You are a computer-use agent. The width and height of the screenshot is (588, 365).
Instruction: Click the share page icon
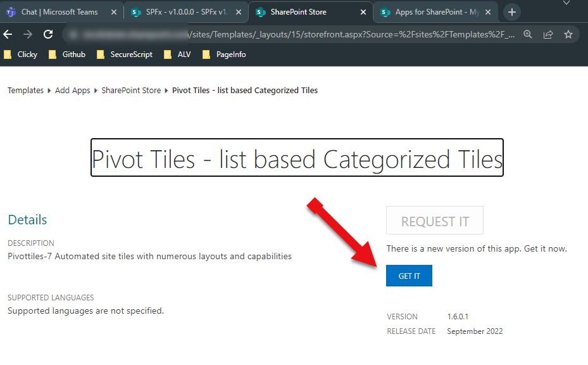(x=548, y=35)
